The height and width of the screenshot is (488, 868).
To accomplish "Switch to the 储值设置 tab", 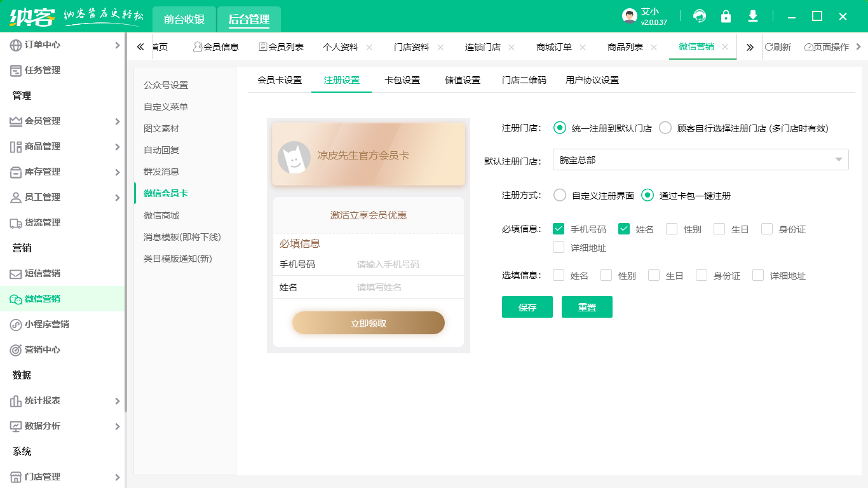I will (x=463, y=80).
